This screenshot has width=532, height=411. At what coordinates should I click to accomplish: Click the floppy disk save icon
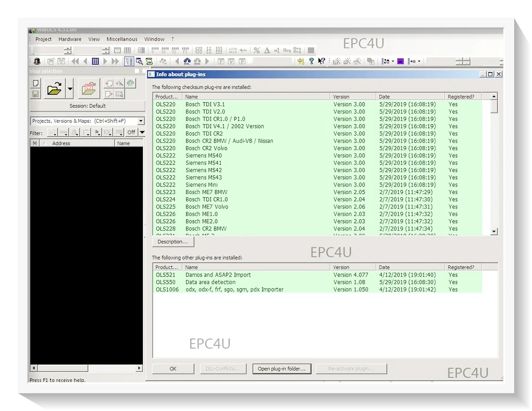pos(35,94)
